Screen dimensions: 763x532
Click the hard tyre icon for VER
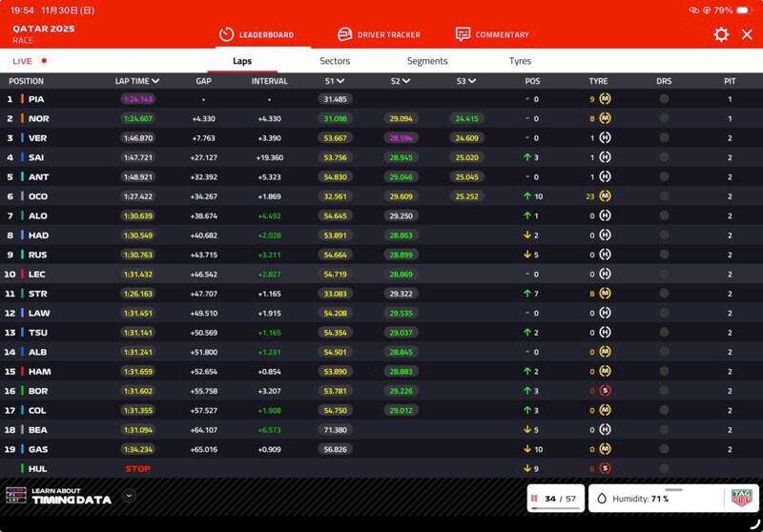pos(605,138)
